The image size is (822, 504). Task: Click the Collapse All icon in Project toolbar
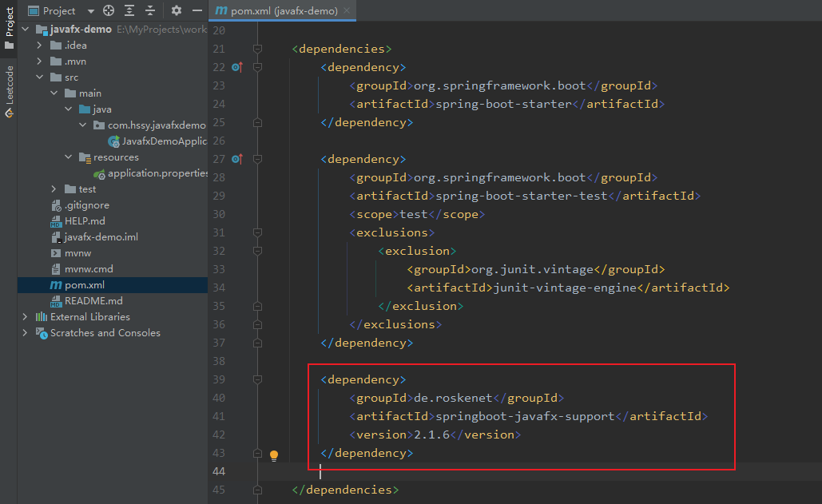pos(150,10)
